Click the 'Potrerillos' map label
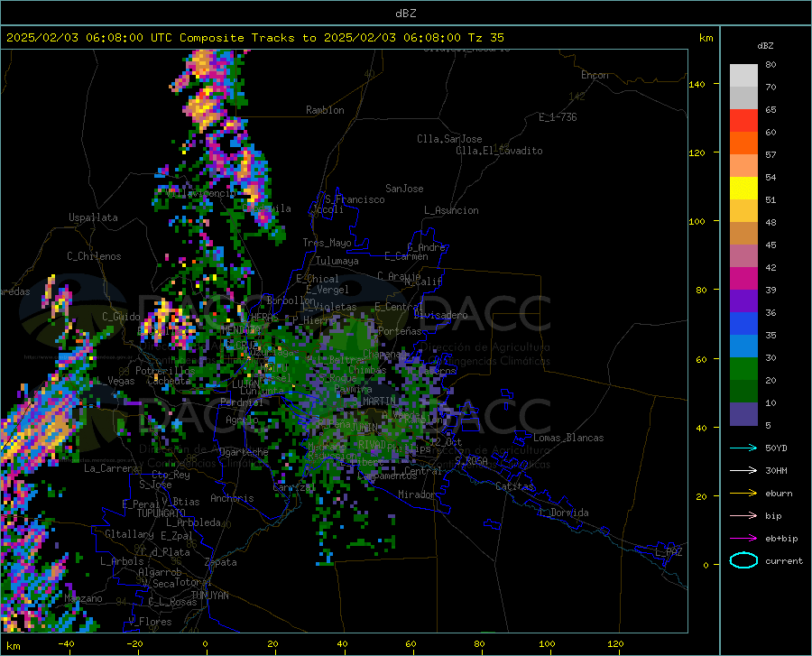812x656 pixels. point(165,371)
